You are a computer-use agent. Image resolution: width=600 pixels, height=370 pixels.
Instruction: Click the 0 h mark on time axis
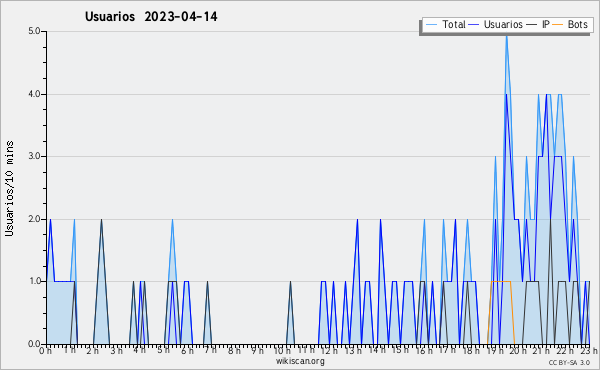tap(46, 351)
